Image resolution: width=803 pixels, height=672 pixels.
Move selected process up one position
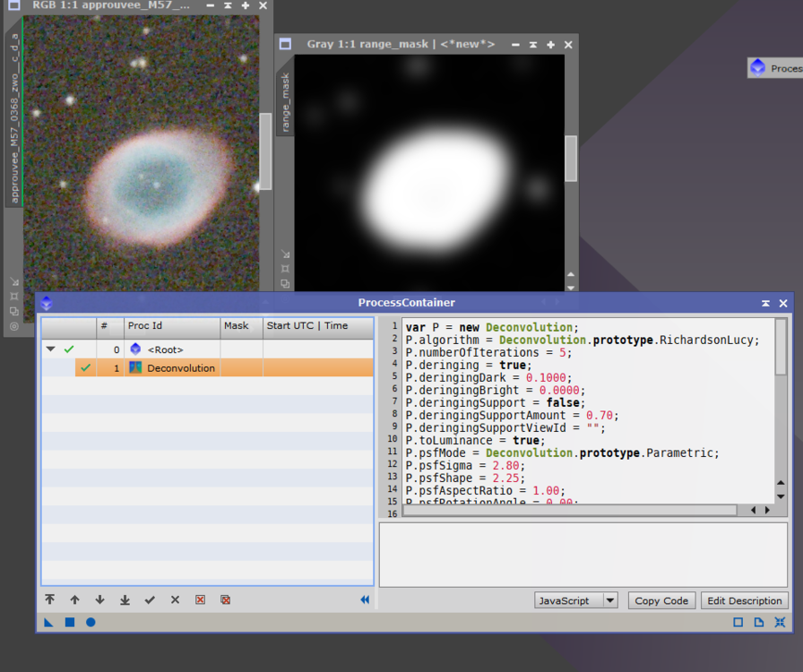(x=74, y=599)
